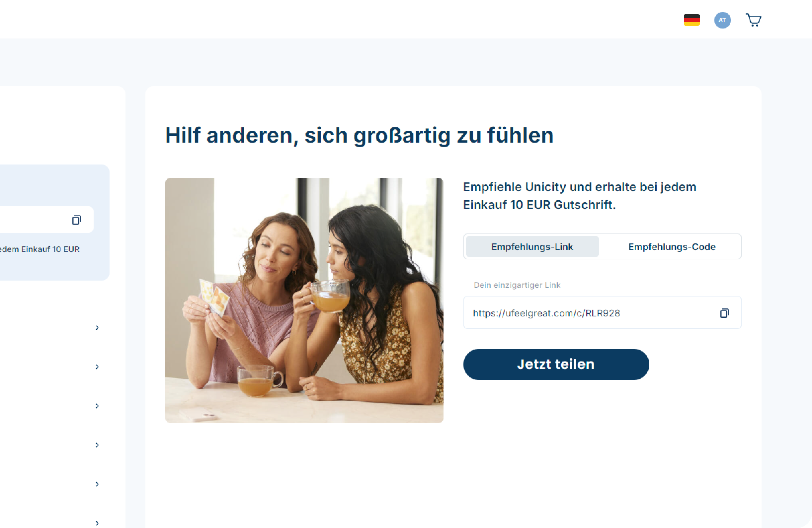Click the Jetzt teilen button
This screenshot has width=812, height=528.
tap(556, 364)
